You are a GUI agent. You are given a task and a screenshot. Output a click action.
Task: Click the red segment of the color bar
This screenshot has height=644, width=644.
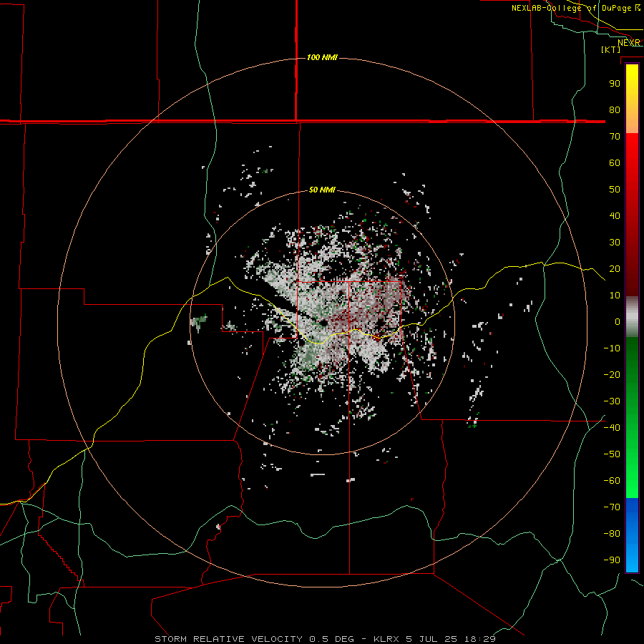tap(632, 215)
